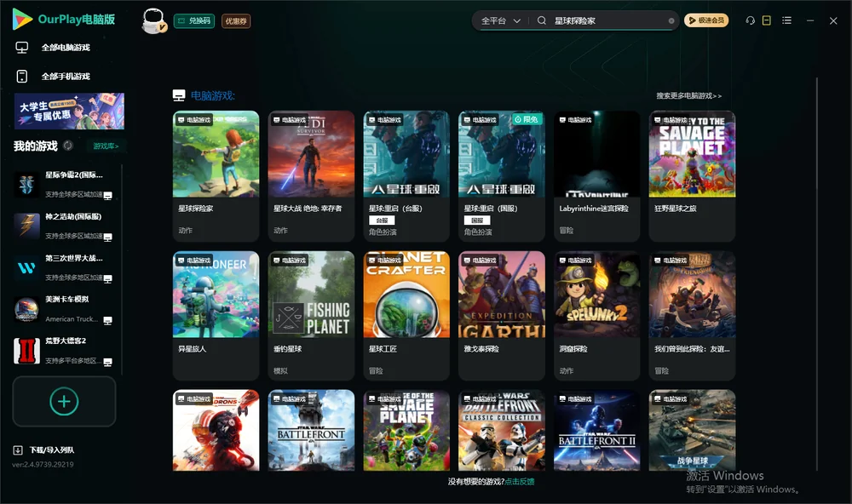The height and width of the screenshot is (504, 852).
Task: Open the 极速会员 membership button
Action: (706, 20)
